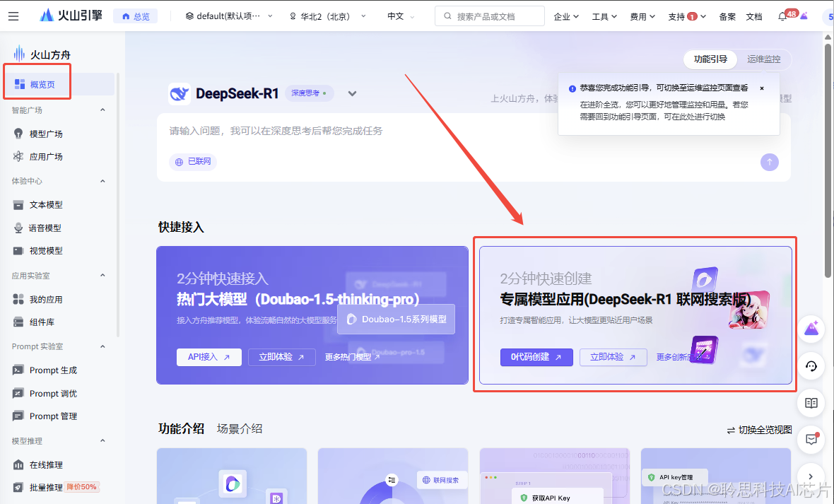Image resolution: width=834 pixels, height=504 pixels.
Task: Click the 火山方舟 product title
Action: point(50,54)
